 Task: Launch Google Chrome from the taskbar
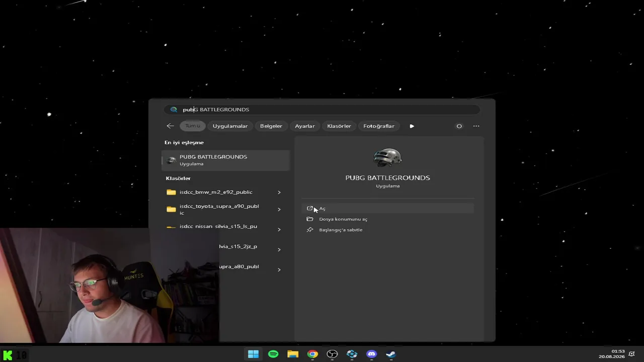pos(312,354)
